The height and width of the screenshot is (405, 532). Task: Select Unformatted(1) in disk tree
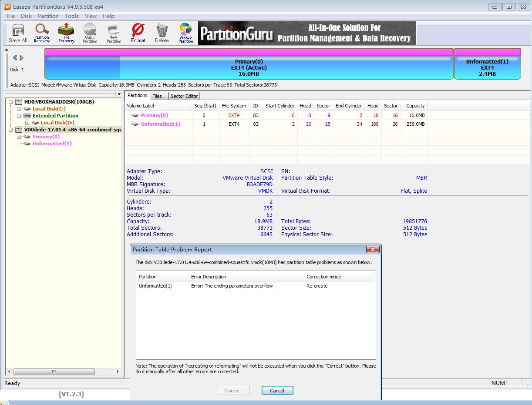52,144
